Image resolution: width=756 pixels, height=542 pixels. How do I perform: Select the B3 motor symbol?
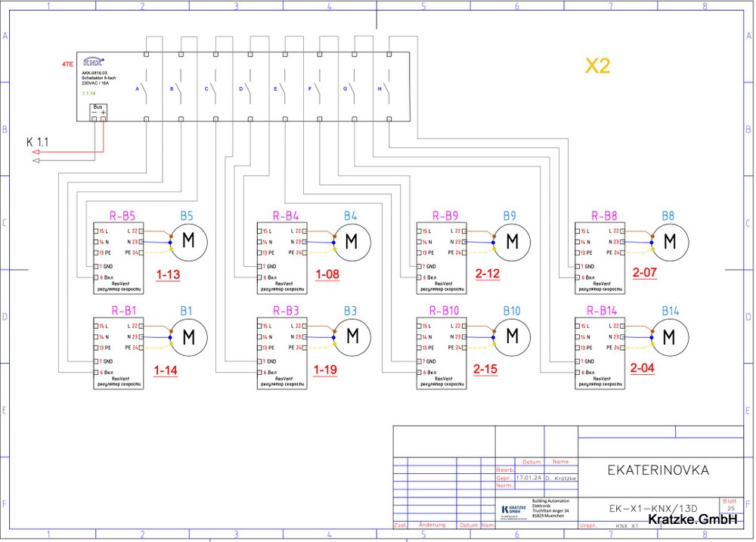[352, 336]
